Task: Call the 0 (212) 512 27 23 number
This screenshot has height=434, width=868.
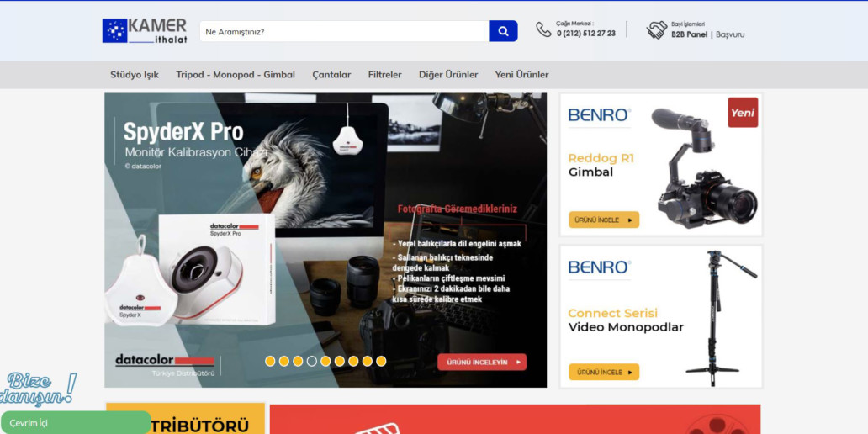Action: point(585,33)
